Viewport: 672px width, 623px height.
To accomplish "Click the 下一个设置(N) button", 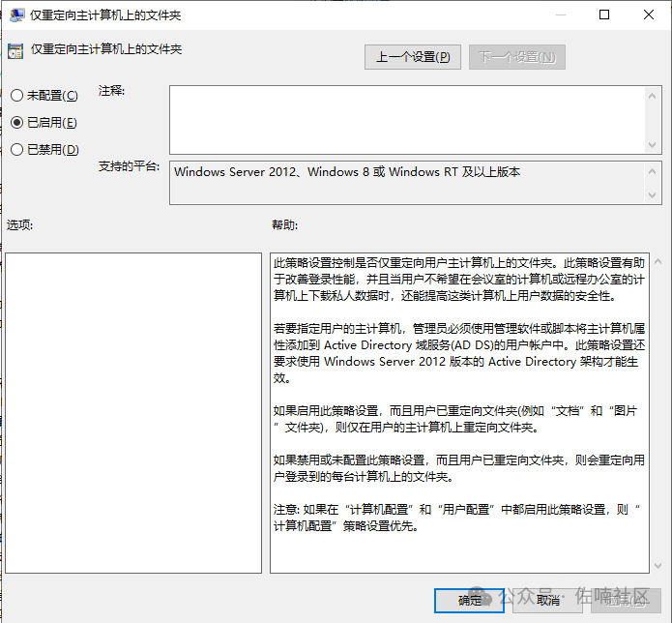I will [517, 57].
